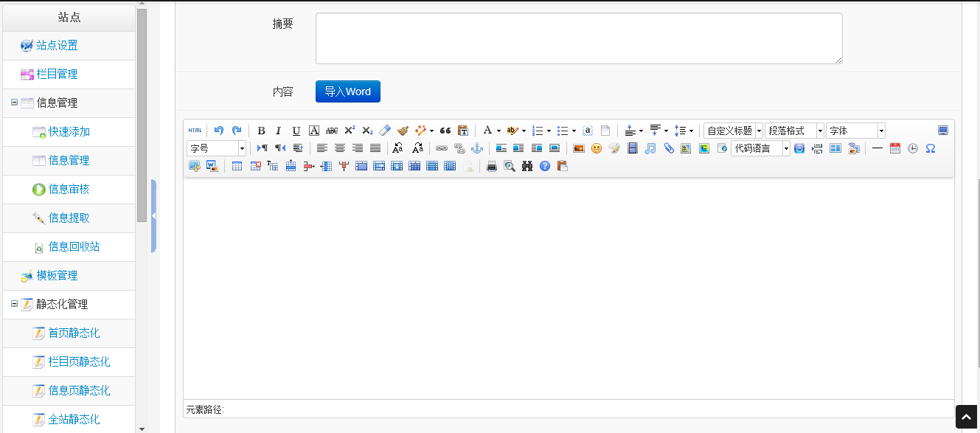Viewport: 980px width, 433px height.
Task: Apply subscript formatting
Action: point(367,131)
